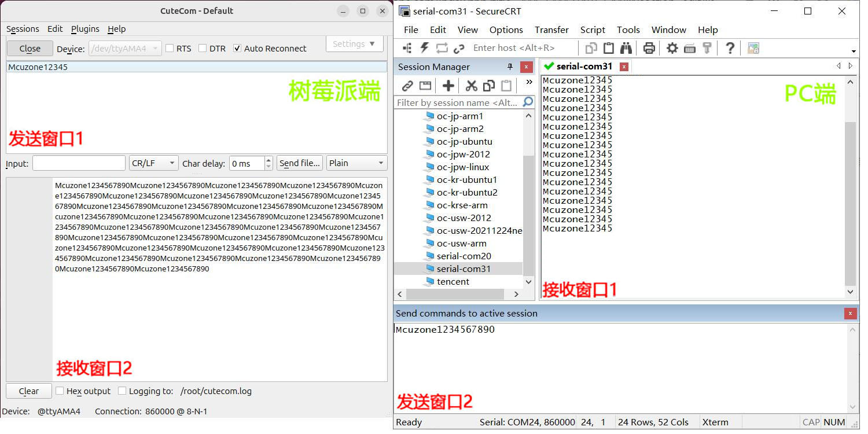Switch to the serial-com31 tab
This screenshot has width=868, height=434.
(x=584, y=67)
